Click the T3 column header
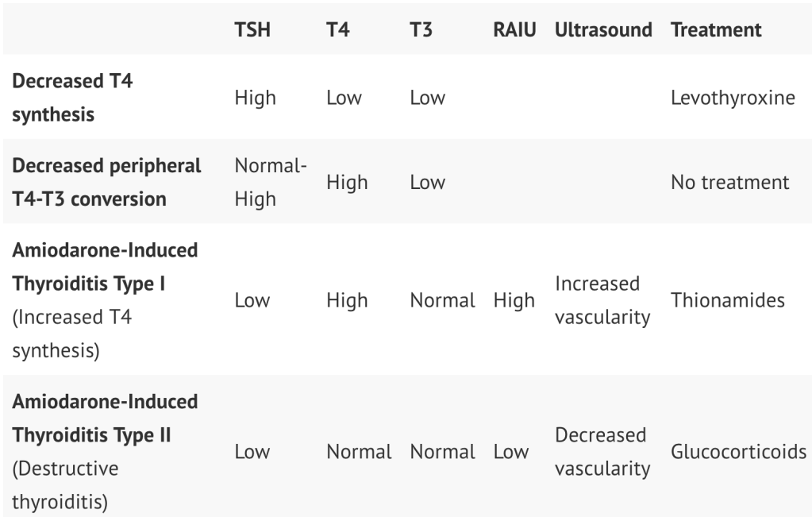This screenshot has width=812, height=517. click(421, 30)
